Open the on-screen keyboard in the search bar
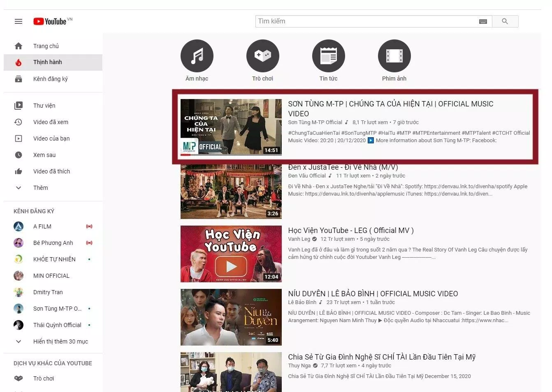This screenshot has width=552, height=392. (x=483, y=21)
